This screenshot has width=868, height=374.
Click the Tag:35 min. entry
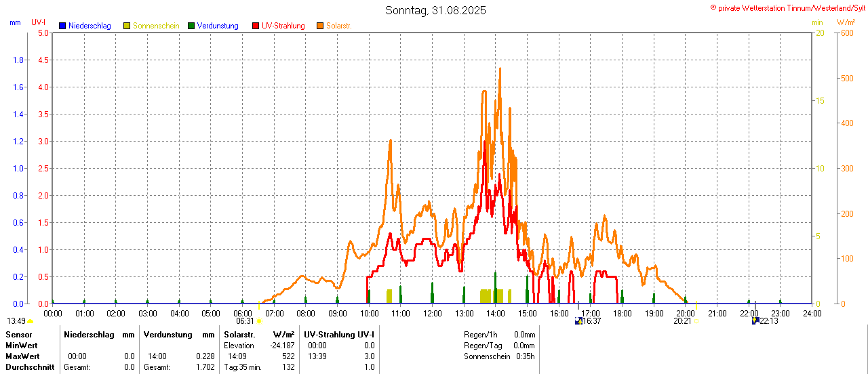[x=243, y=367]
